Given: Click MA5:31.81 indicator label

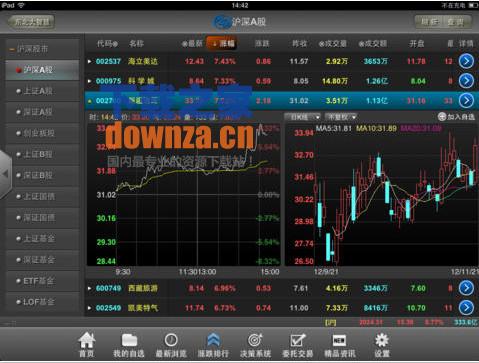Looking at the screenshot, I should point(334,128).
